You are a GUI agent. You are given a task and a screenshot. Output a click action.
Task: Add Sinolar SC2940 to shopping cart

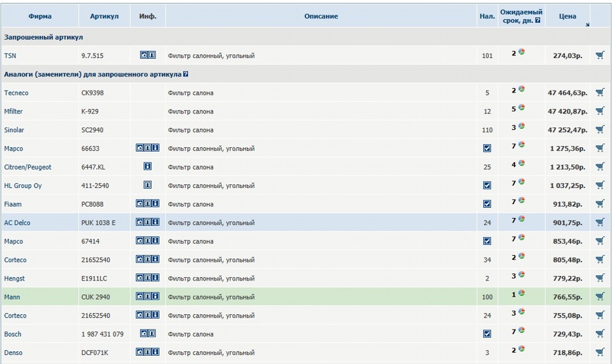600,129
